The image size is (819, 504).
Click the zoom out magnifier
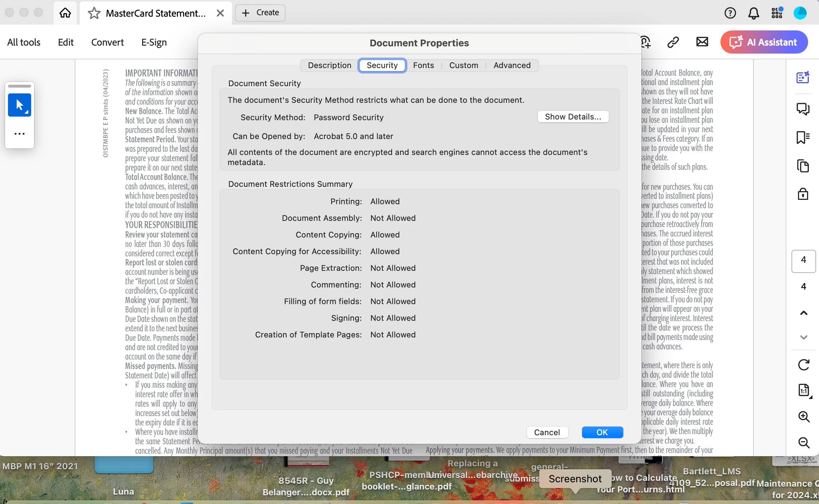point(804,442)
